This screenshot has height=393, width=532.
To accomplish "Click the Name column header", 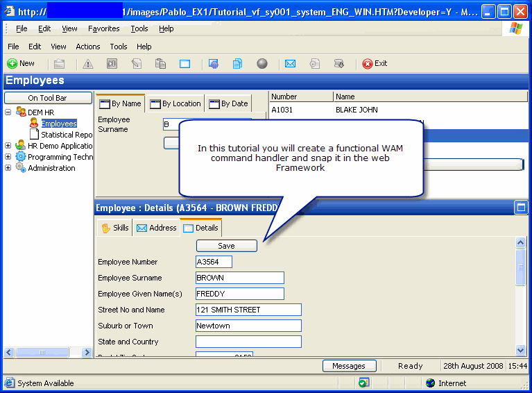I will point(430,97).
